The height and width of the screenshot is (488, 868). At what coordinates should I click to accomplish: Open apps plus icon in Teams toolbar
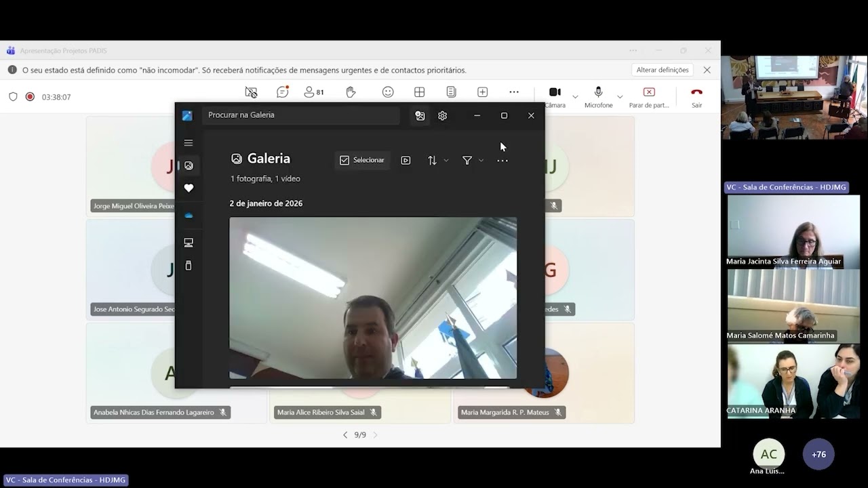(482, 92)
